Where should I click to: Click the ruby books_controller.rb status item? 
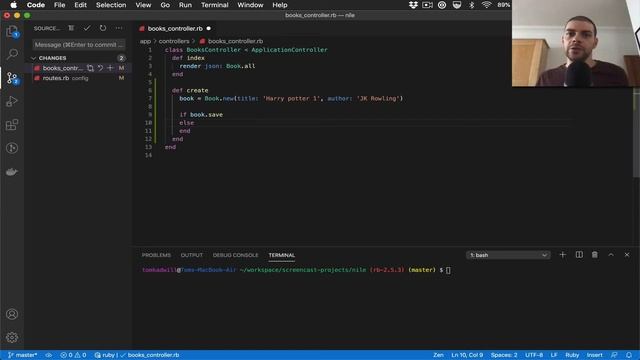click(137, 355)
